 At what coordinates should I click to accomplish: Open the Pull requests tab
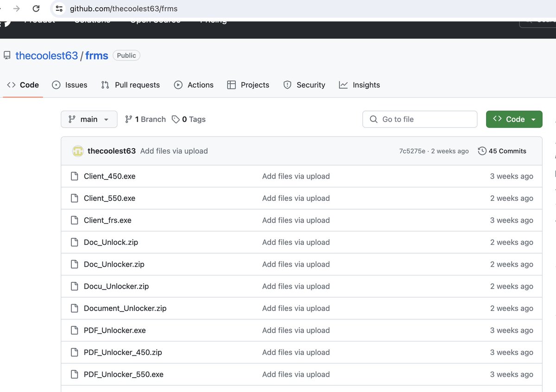click(131, 85)
